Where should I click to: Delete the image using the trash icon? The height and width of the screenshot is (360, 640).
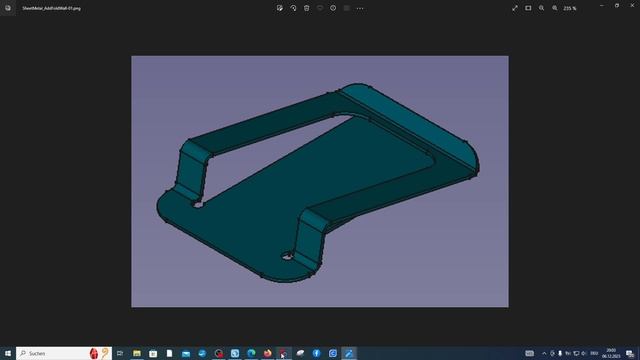307,8
